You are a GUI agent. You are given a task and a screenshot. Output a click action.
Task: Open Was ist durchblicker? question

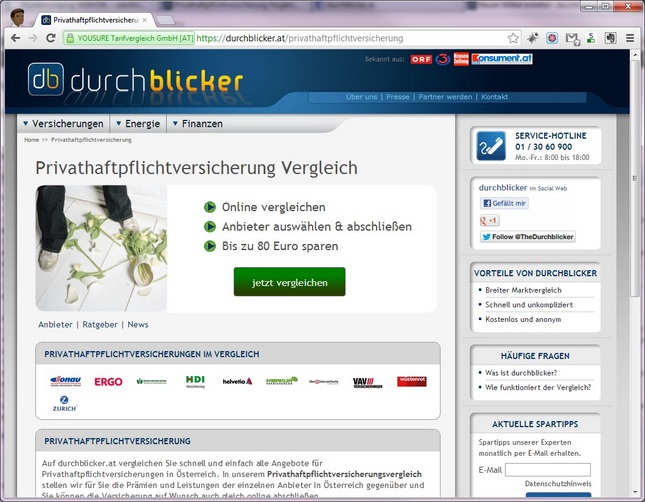(x=521, y=373)
